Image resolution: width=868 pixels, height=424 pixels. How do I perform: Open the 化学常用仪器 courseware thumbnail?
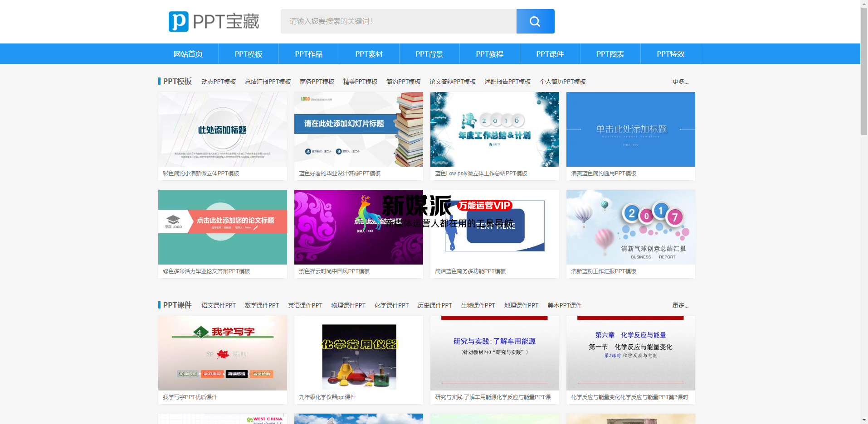click(x=359, y=353)
